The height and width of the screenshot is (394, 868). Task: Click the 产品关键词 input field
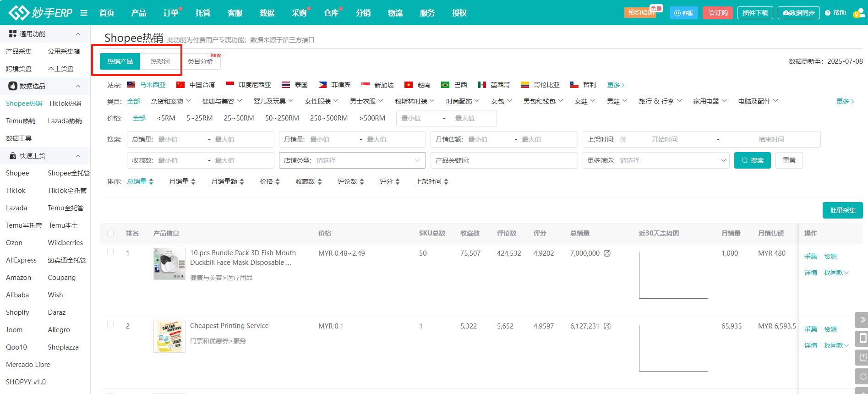pos(504,160)
